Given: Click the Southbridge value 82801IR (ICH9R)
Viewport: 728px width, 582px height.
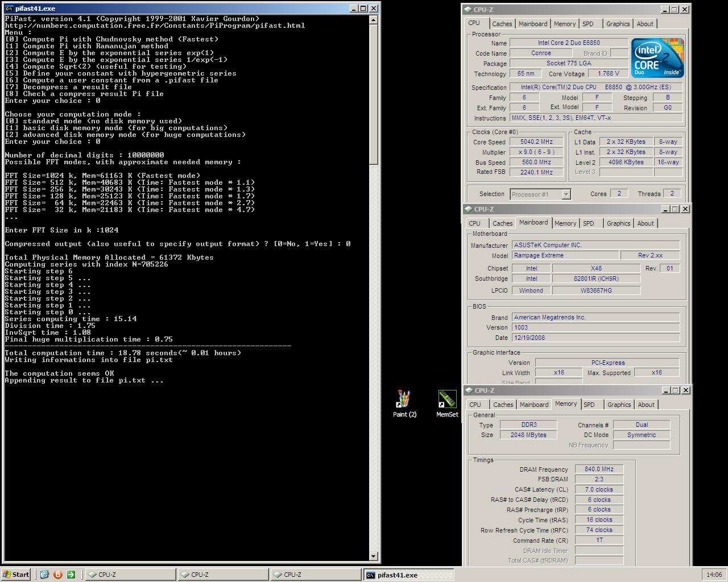Looking at the screenshot, I should tap(596, 278).
